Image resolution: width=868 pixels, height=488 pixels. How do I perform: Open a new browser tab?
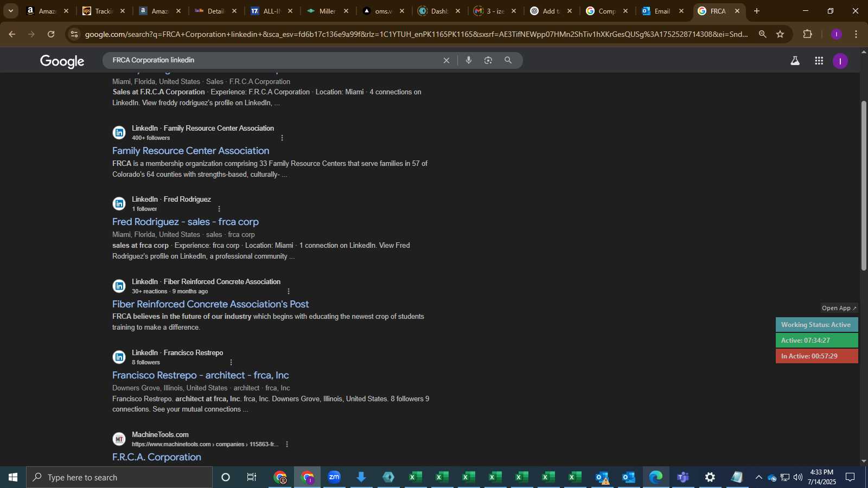click(757, 11)
